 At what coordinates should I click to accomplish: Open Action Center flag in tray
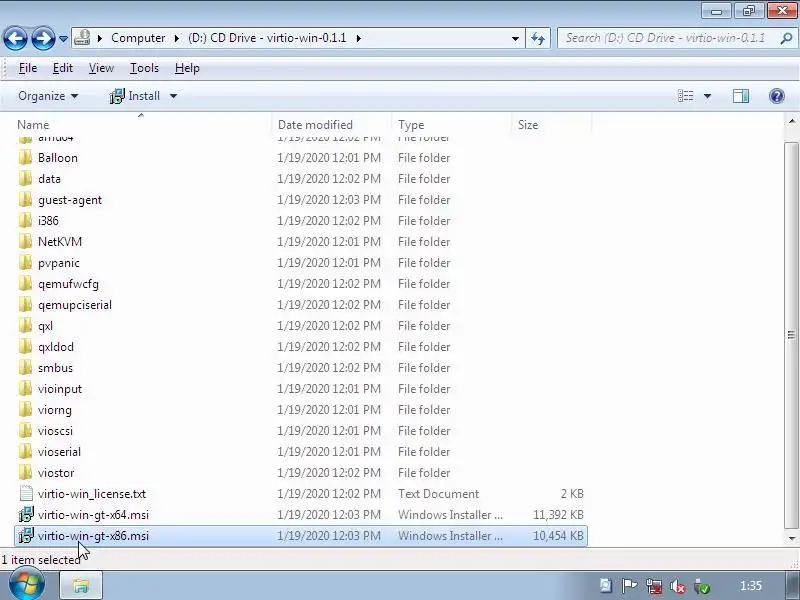tap(629, 586)
